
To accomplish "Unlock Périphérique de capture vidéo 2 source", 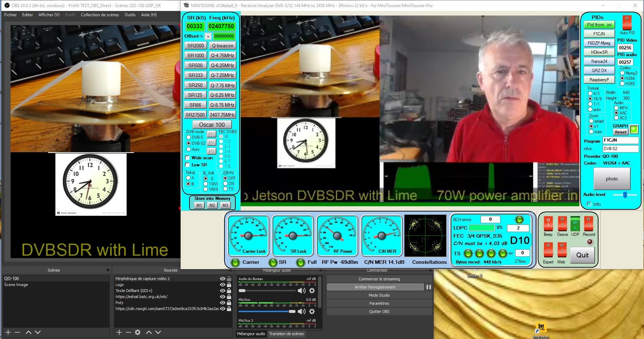I will [x=229, y=279].
